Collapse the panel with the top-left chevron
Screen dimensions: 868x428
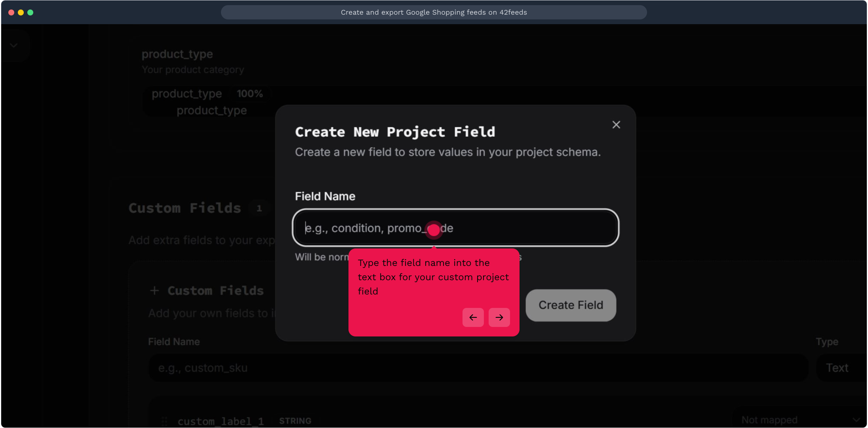[15, 45]
